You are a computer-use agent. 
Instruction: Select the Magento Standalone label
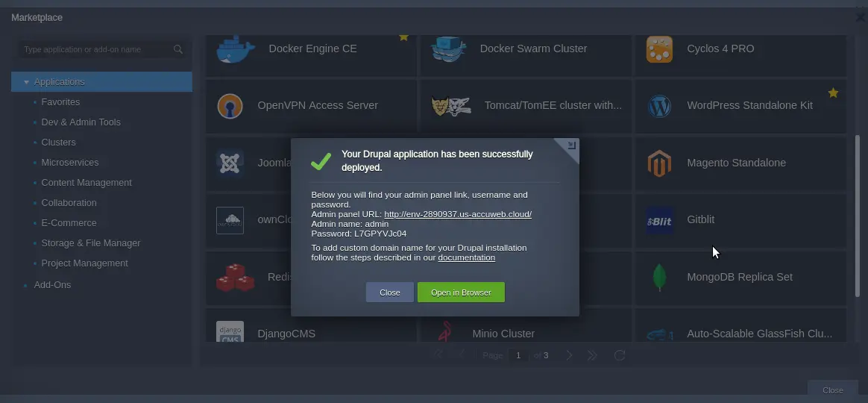pyautogui.click(x=736, y=163)
